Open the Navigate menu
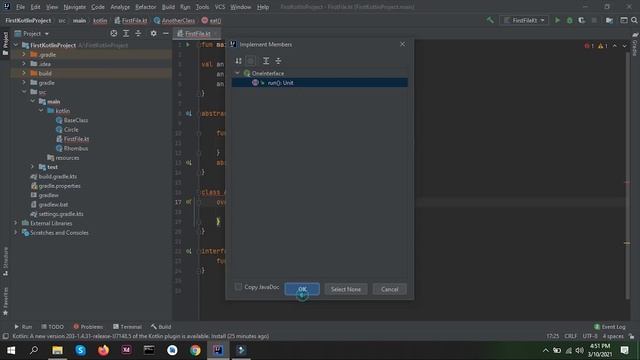Viewport: 640px width, 360px height. [x=75, y=7]
